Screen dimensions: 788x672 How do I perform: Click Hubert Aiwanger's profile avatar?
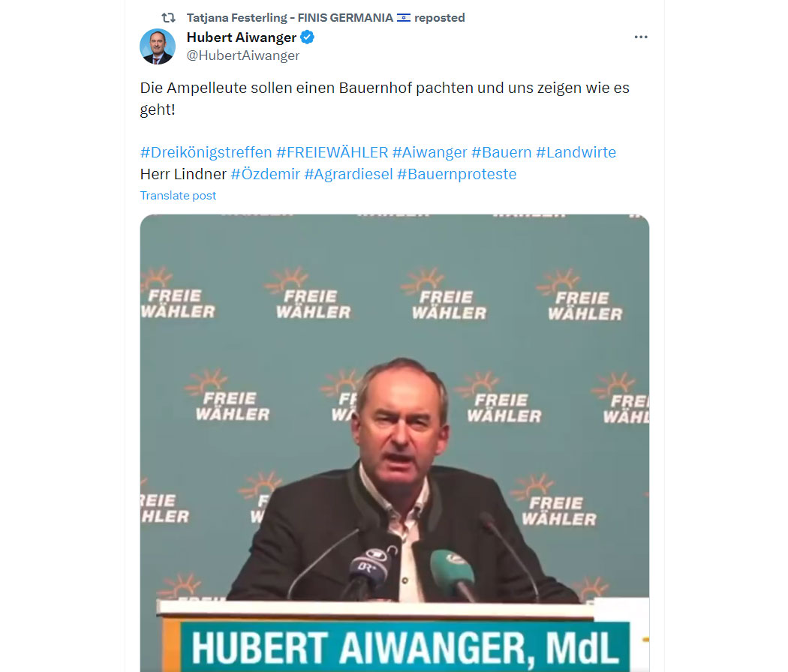click(158, 46)
